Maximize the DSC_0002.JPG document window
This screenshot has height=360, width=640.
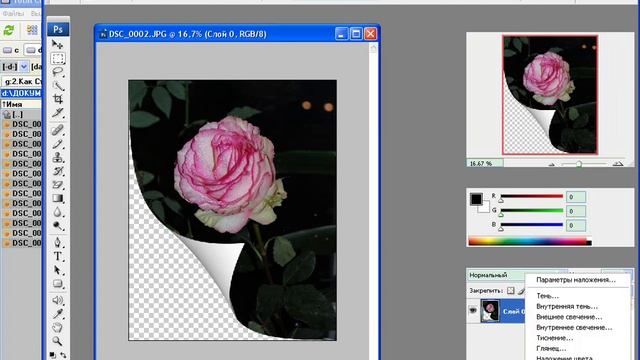[356, 34]
